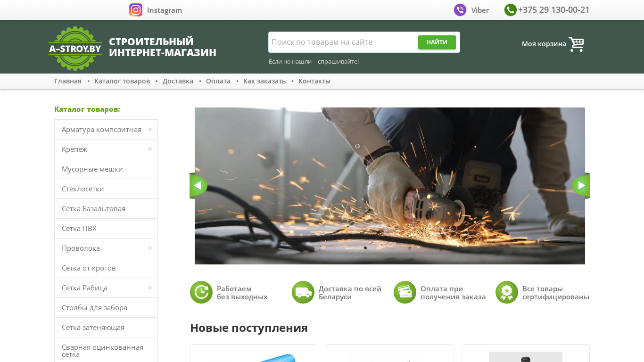Expand the Сетка Рабица category arrow
Screen dimensions: 644x362
click(x=150, y=288)
